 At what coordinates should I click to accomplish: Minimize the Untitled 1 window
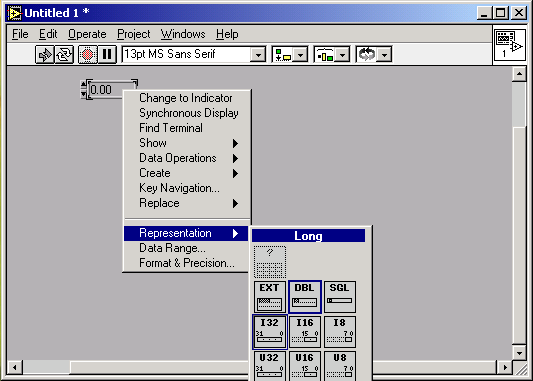(484, 13)
